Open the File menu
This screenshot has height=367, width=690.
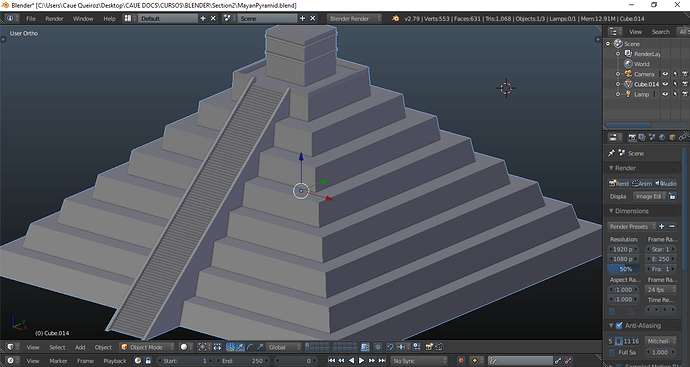tap(31, 18)
